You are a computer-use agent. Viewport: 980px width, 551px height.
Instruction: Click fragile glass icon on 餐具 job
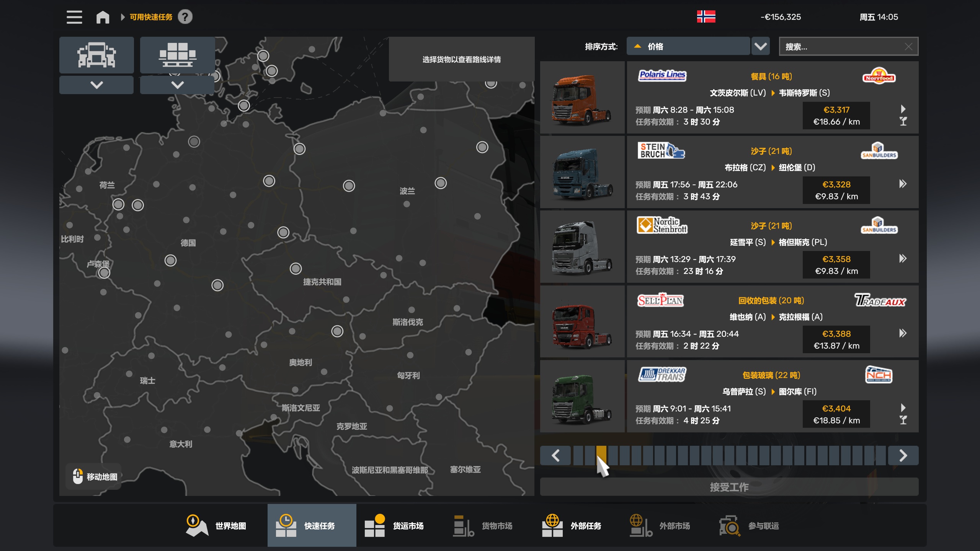click(903, 122)
